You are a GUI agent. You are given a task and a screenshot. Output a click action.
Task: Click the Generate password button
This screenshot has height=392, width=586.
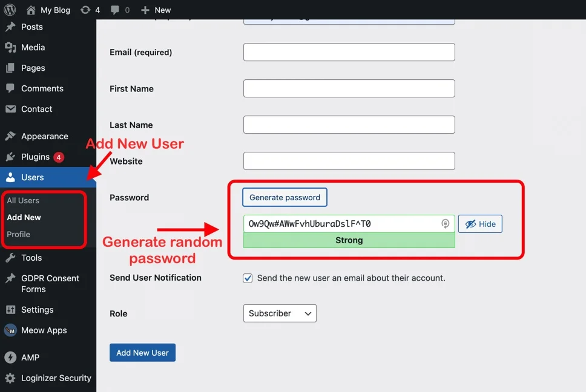coord(285,197)
